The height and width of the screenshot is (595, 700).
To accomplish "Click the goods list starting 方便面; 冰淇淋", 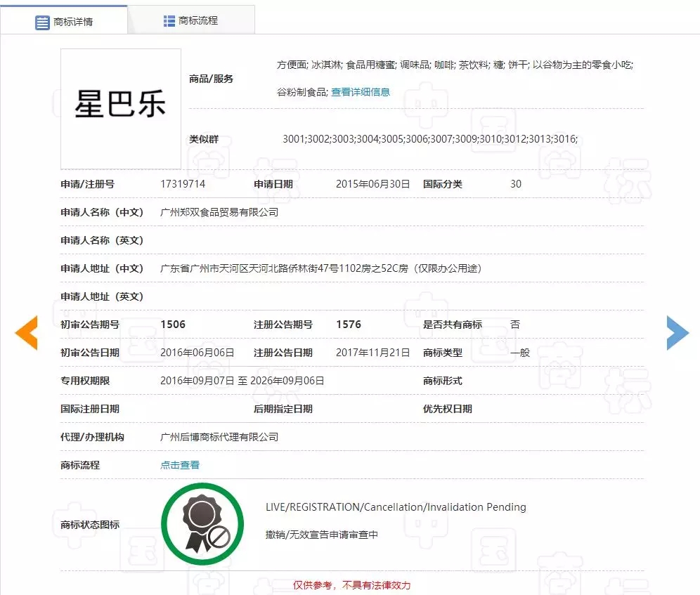I will (x=455, y=79).
